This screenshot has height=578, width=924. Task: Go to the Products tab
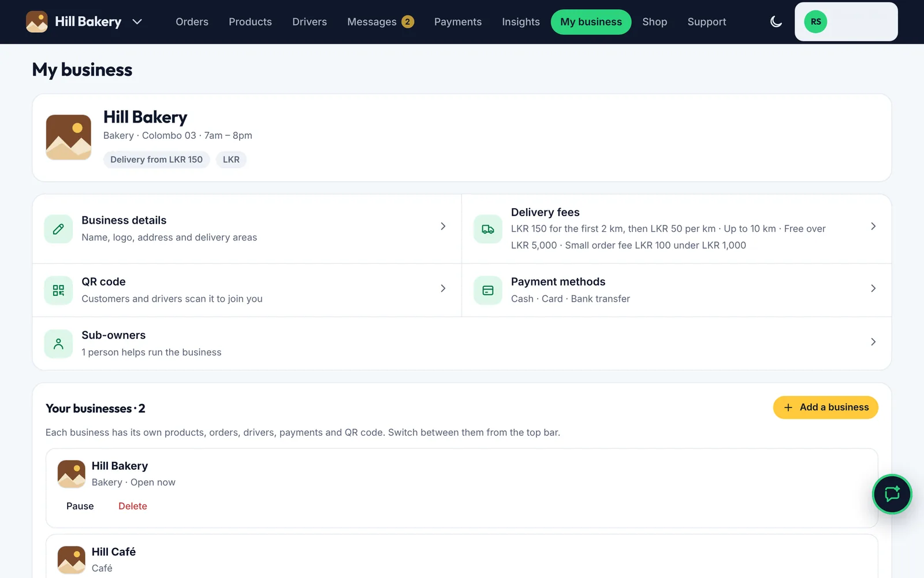coord(250,22)
